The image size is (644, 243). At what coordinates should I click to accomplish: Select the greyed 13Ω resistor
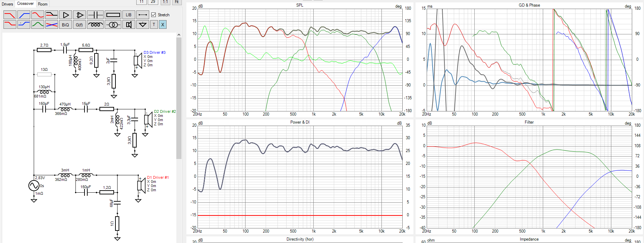coord(44,74)
